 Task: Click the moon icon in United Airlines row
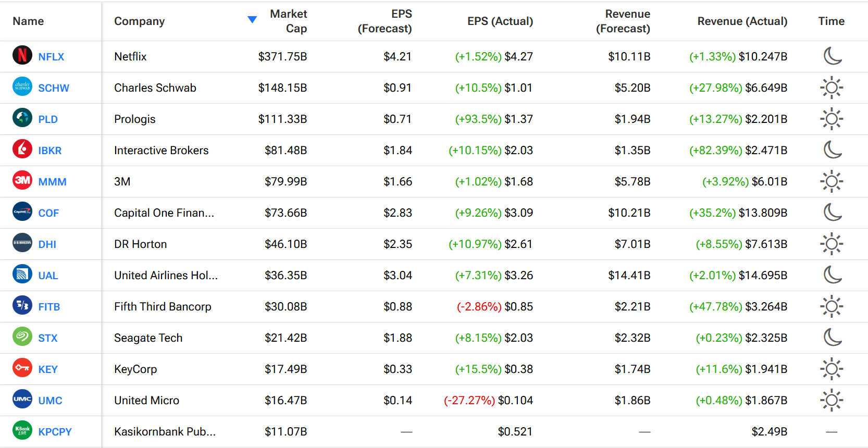[832, 275]
